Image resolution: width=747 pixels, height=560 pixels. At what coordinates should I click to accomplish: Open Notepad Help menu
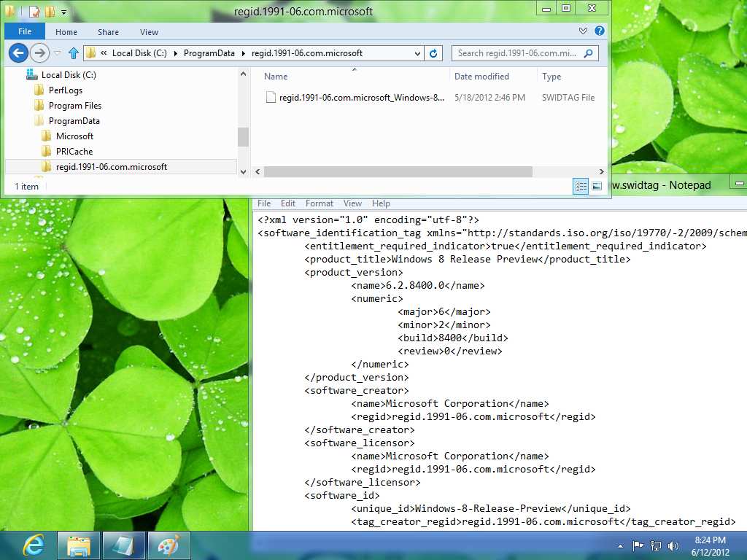pos(381,203)
